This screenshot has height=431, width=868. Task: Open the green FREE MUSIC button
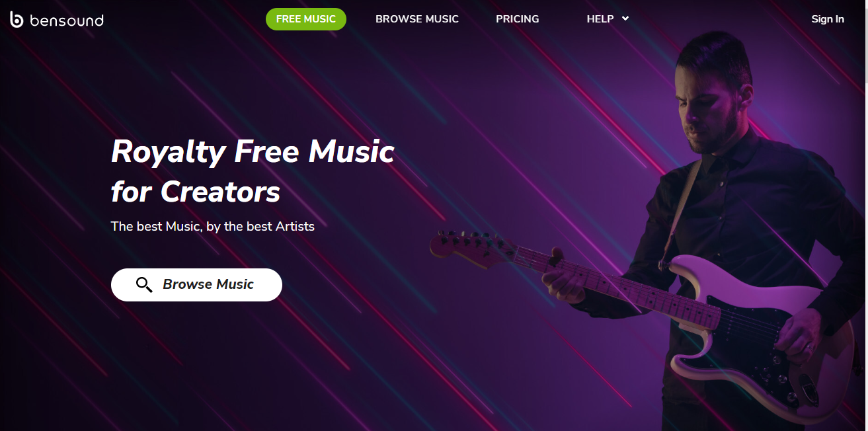point(306,19)
